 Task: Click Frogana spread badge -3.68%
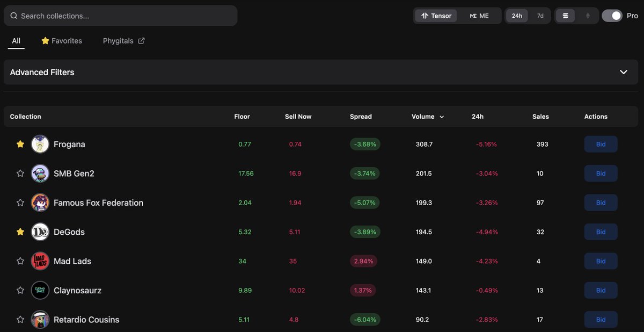point(365,144)
